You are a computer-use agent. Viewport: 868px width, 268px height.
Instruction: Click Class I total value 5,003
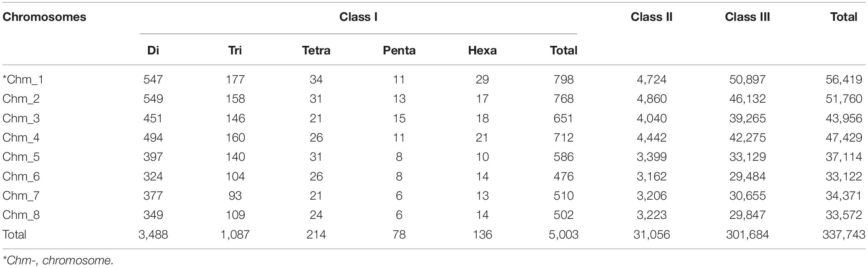tap(564, 235)
